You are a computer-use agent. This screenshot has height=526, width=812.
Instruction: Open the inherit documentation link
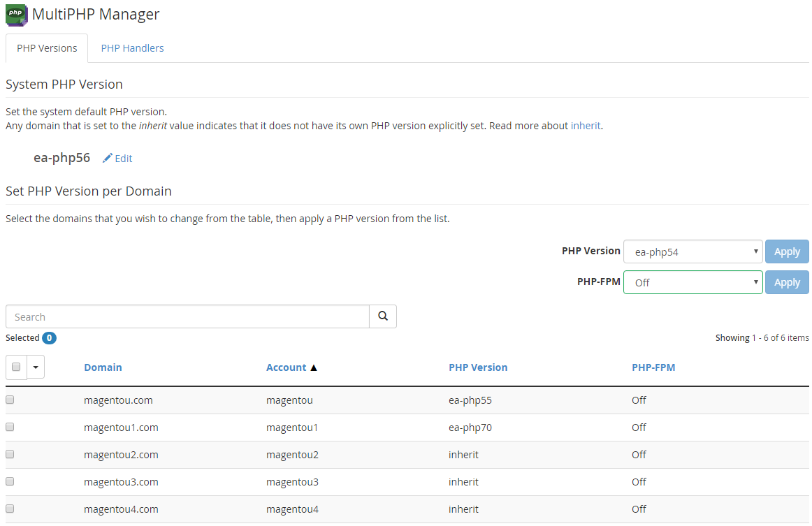coord(586,126)
